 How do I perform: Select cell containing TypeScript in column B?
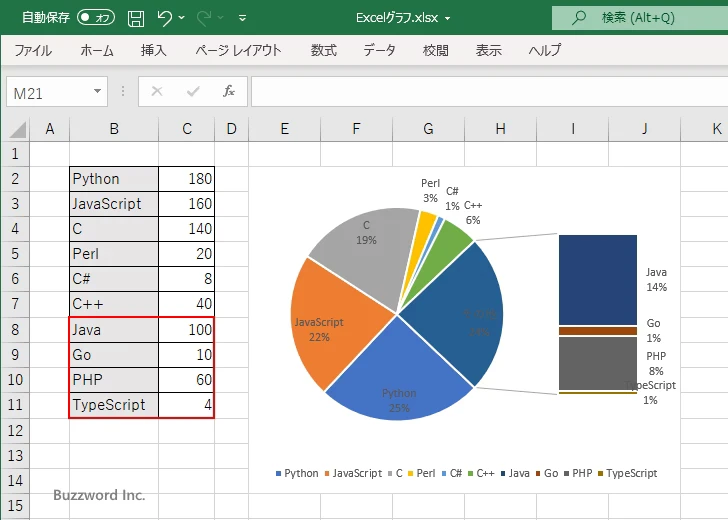point(114,405)
